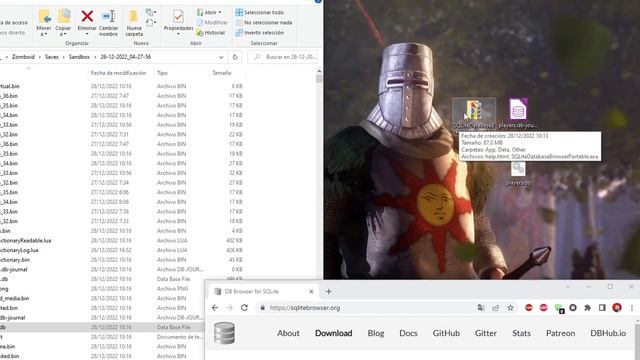Refresh the Explorer folder view

(x=235, y=57)
